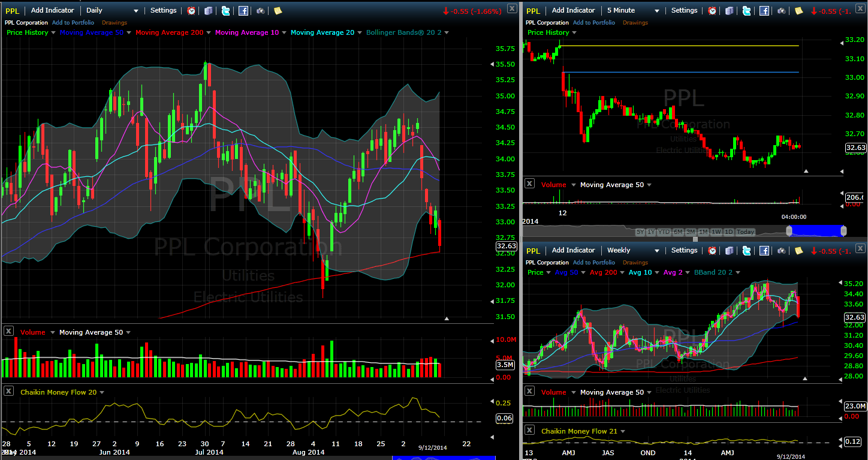
Task: Click the Facebook icon in Weekly chart
Action: click(764, 250)
